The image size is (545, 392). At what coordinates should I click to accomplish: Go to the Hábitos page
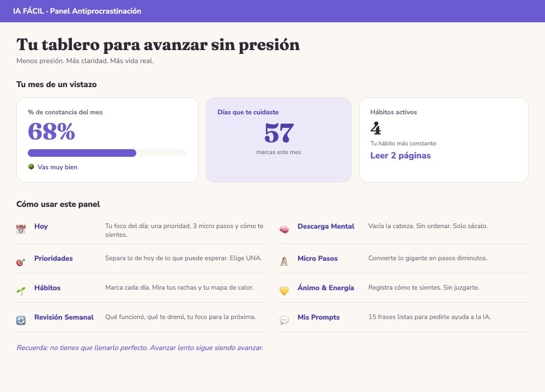[x=47, y=288]
